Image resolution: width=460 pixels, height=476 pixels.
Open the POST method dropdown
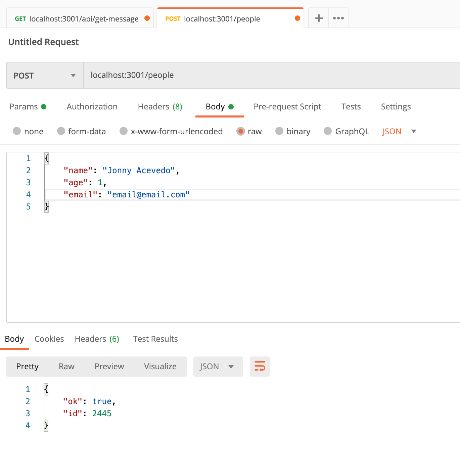[45, 75]
